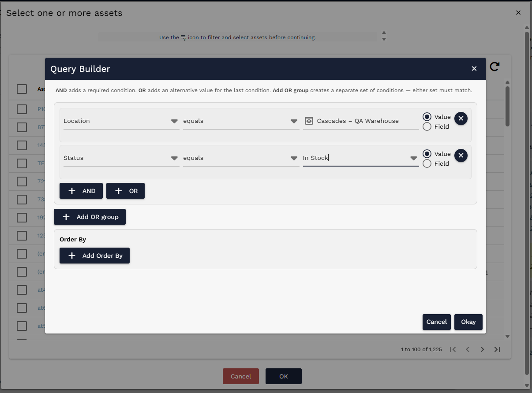Click the Order By heading

pos(73,240)
